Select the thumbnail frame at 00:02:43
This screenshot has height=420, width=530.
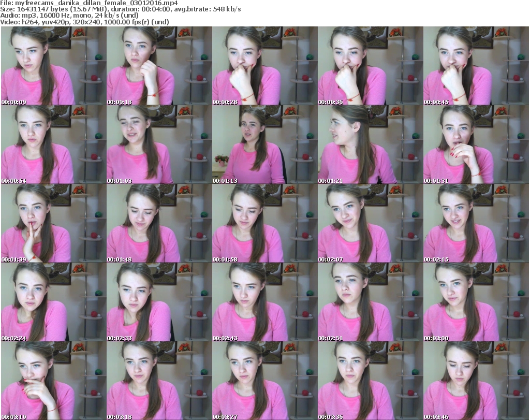pos(264,302)
